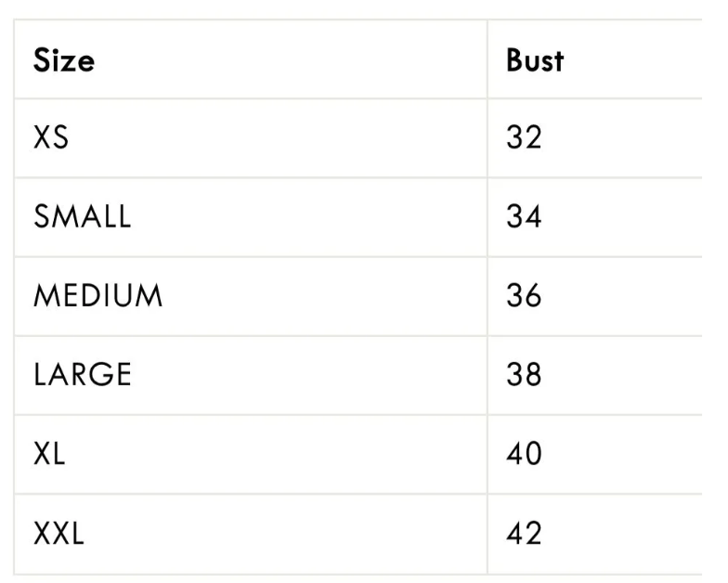The height and width of the screenshot is (583, 728).
Task: Click the bust value 32
Action: 524,138
